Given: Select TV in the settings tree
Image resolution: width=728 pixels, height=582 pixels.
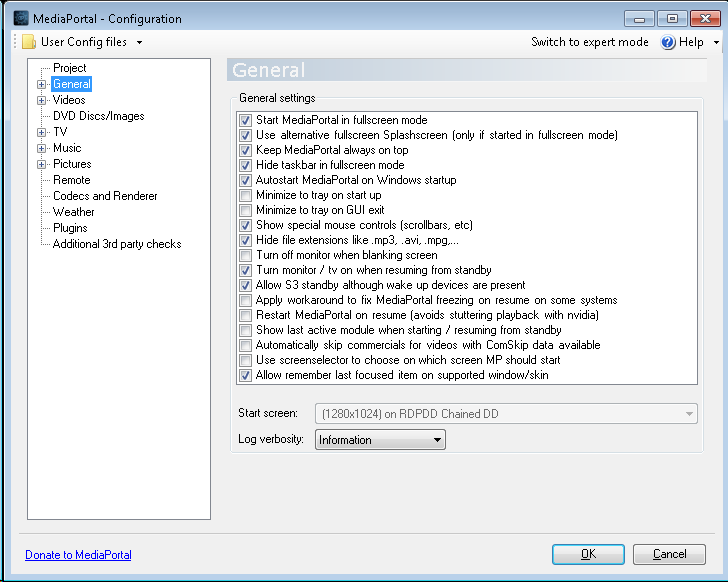Looking at the screenshot, I should [60, 132].
